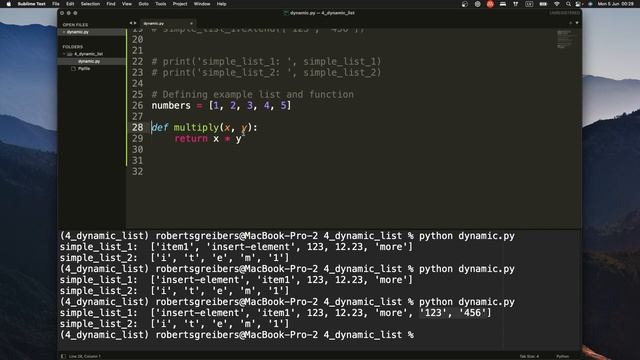
Task: Click the gray circular menu bar icon
Action: (478, 4)
